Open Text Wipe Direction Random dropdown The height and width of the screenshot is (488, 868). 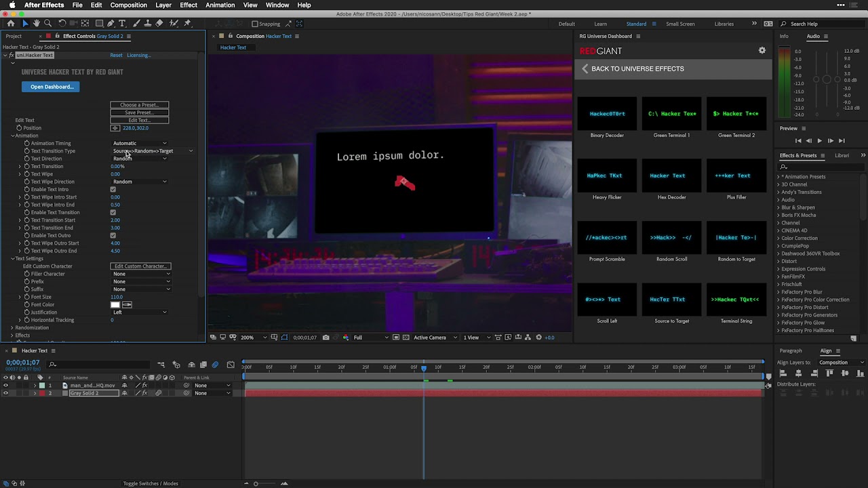pyautogui.click(x=140, y=182)
